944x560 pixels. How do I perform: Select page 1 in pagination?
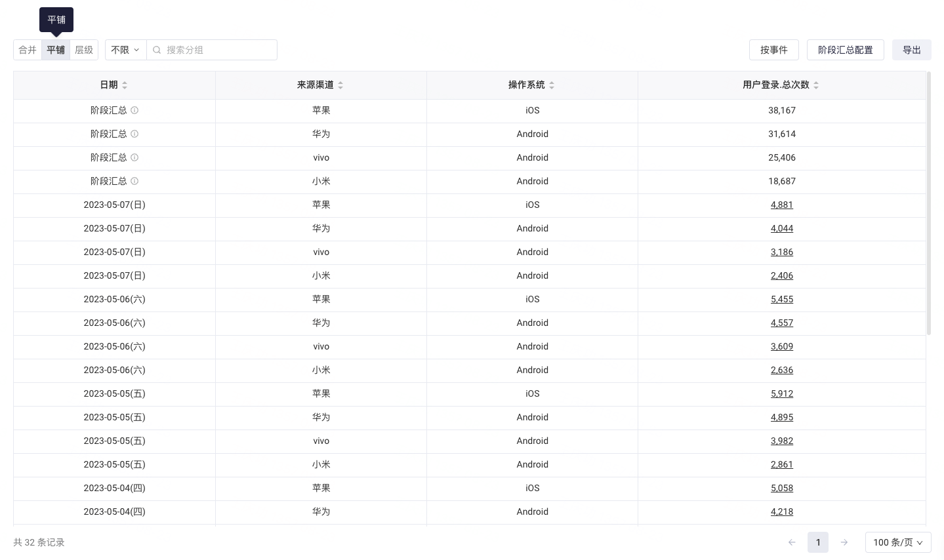pos(818,542)
